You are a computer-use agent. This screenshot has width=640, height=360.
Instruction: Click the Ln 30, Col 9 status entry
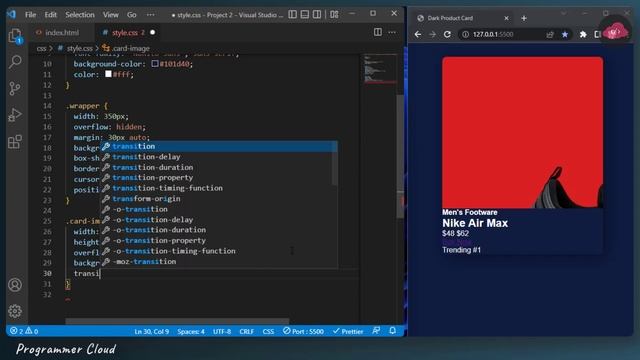pyautogui.click(x=151, y=331)
